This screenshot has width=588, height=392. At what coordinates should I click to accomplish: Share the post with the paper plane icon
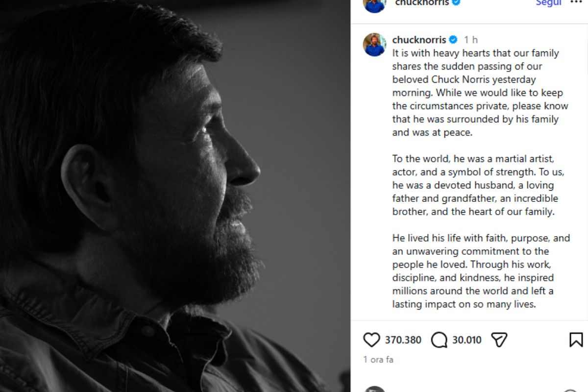coord(499,340)
